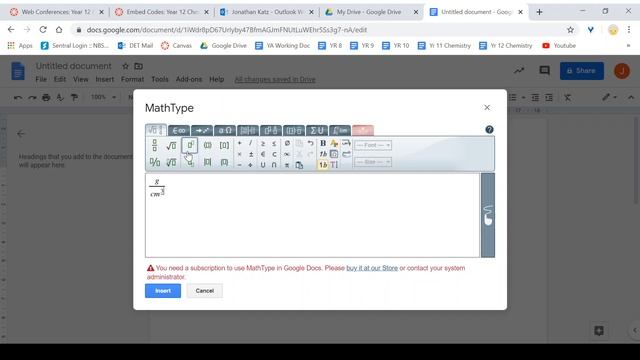Click the Cancel button

pos(204,291)
